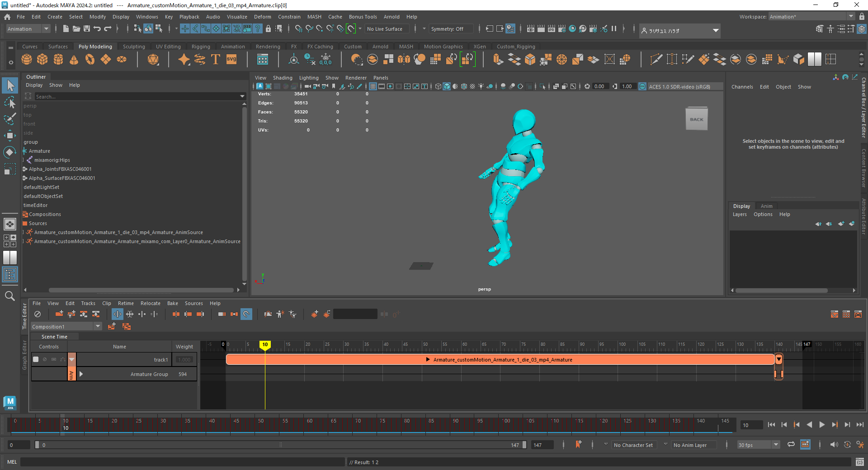
Task: Click the Polygon Type text tool icon
Action: pos(215,59)
